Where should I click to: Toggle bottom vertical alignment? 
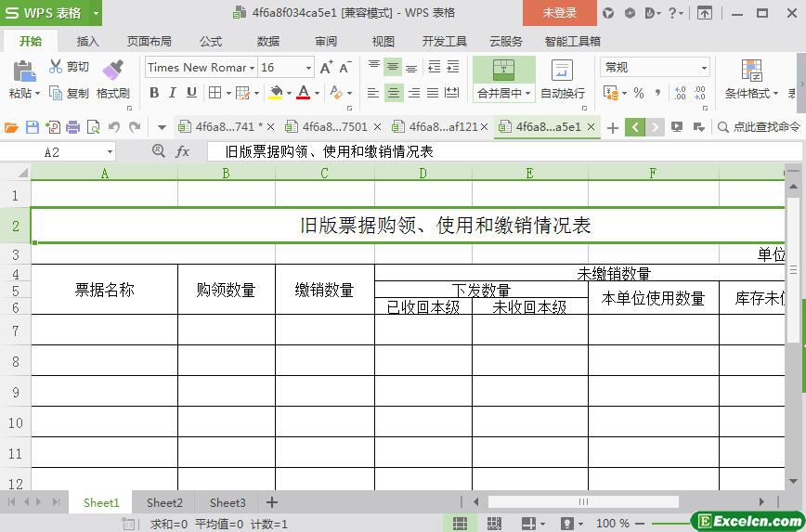(x=411, y=68)
